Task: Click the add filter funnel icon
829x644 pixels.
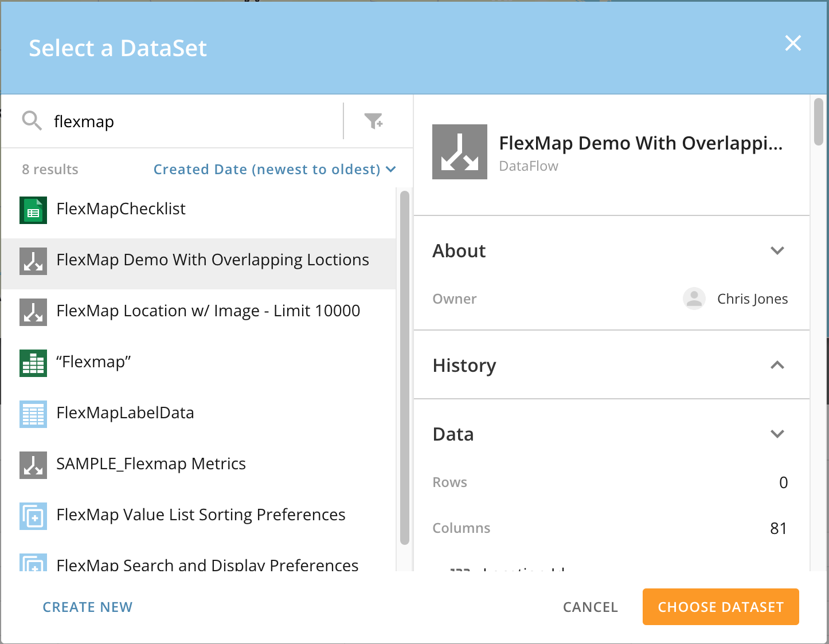Action: pyautogui.click(x=374, y=121)
